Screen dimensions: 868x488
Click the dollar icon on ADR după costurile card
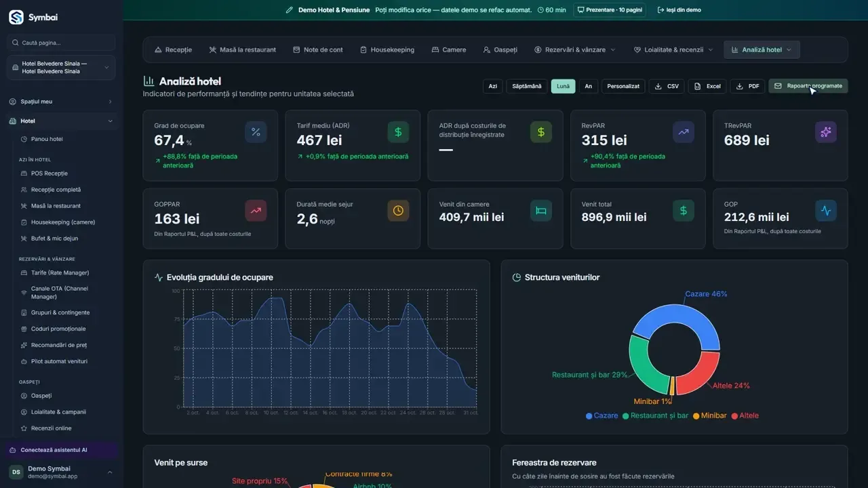coord(541,132)
